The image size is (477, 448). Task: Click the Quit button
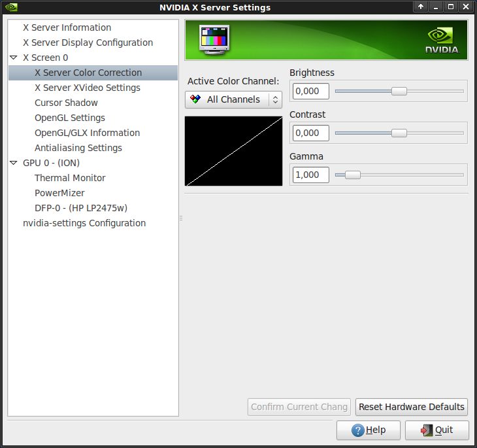[x=437, y=430]
